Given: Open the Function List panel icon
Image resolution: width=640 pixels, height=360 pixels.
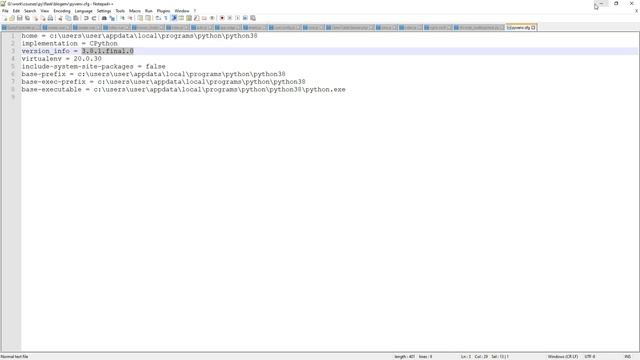Looking at the screenshot, I should 197,18.
